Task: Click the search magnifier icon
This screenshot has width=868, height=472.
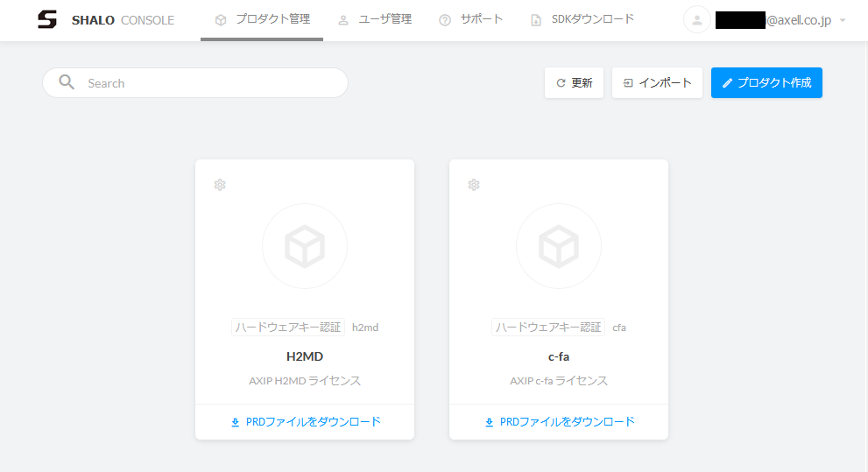Action: 67,83
